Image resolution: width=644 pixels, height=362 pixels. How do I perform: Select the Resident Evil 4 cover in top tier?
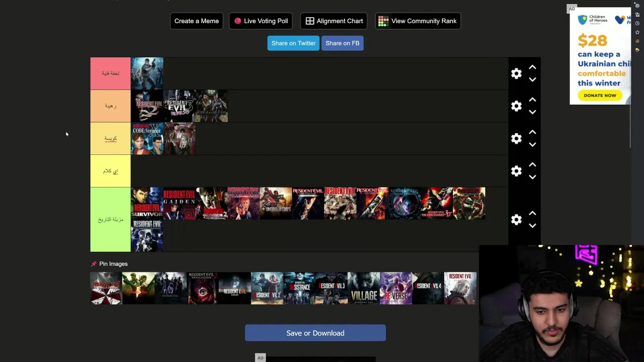coord(147,73)
